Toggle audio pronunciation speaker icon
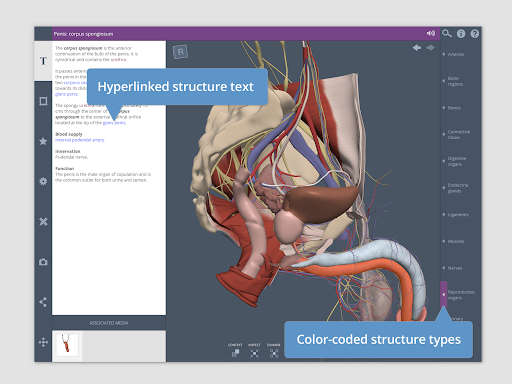 (x=431, y=33)
